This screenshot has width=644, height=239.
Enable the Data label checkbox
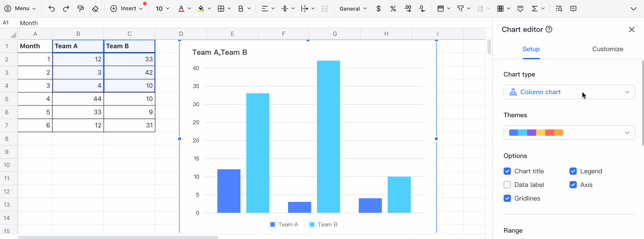pos(507,185)
